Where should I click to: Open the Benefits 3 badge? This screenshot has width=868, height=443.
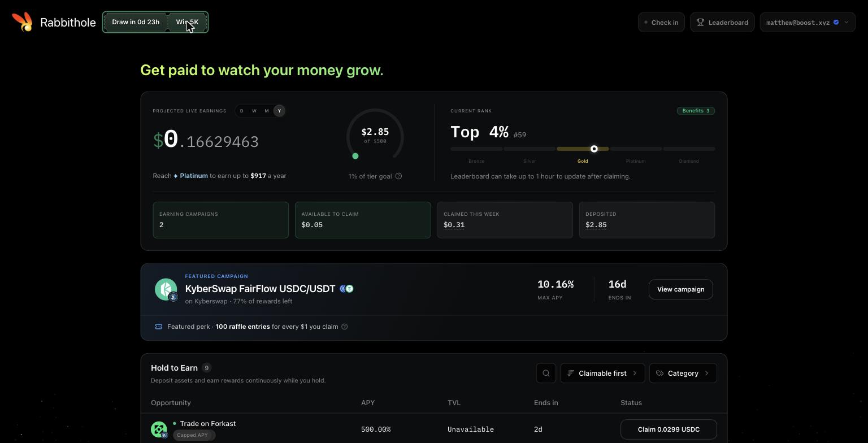(x=696, y=111)
